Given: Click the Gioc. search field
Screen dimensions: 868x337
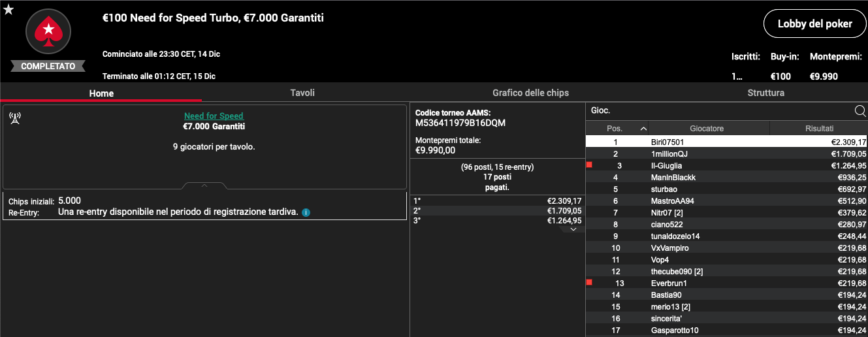Looking at the screenshot, I should [x=718, y=110].
